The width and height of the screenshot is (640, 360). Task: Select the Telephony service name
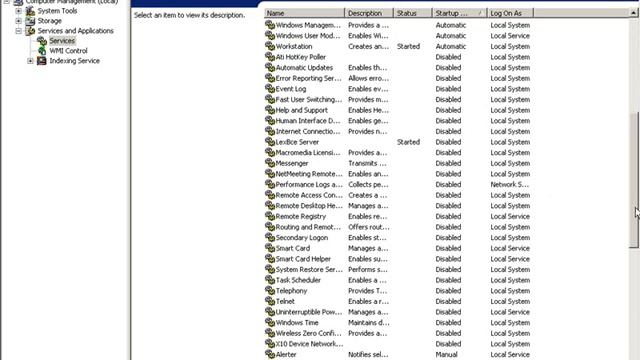291,290
